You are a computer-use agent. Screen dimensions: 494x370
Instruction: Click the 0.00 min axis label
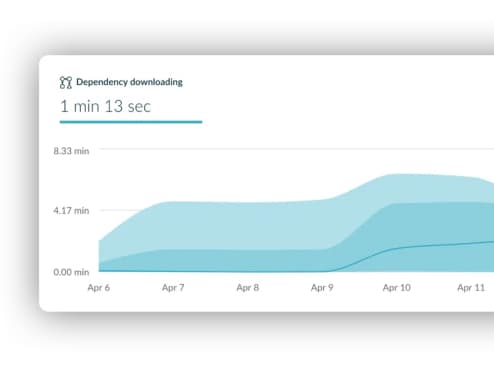[x=71, y=272]
